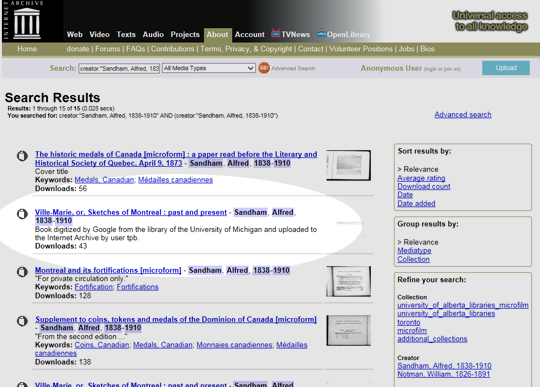The width and height of the screenshot is (540, 387).
Task: Click the Coins, Canadian keyword link
Action: pyautogui.click(x=102, y=345)
